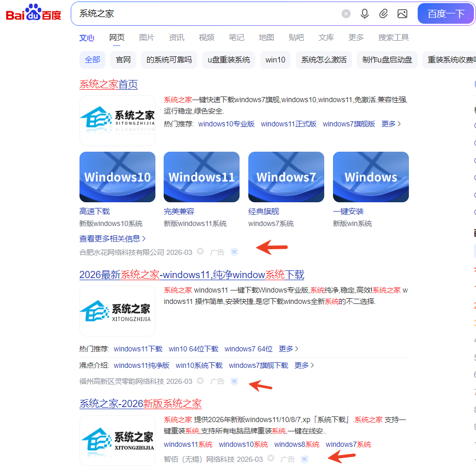Click the Windows card above 一键安装
This screenshot has height=468, width=476.
click(x=371, y=177)
